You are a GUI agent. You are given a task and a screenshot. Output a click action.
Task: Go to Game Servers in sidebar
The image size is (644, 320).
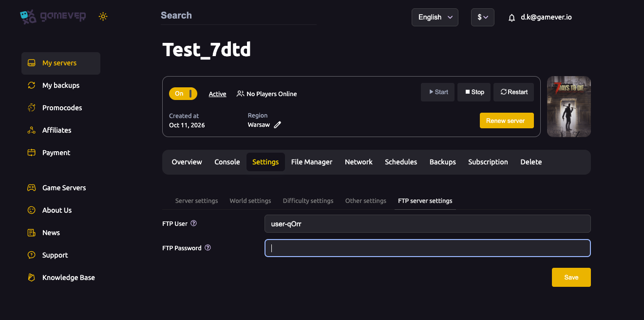[61, 188]
